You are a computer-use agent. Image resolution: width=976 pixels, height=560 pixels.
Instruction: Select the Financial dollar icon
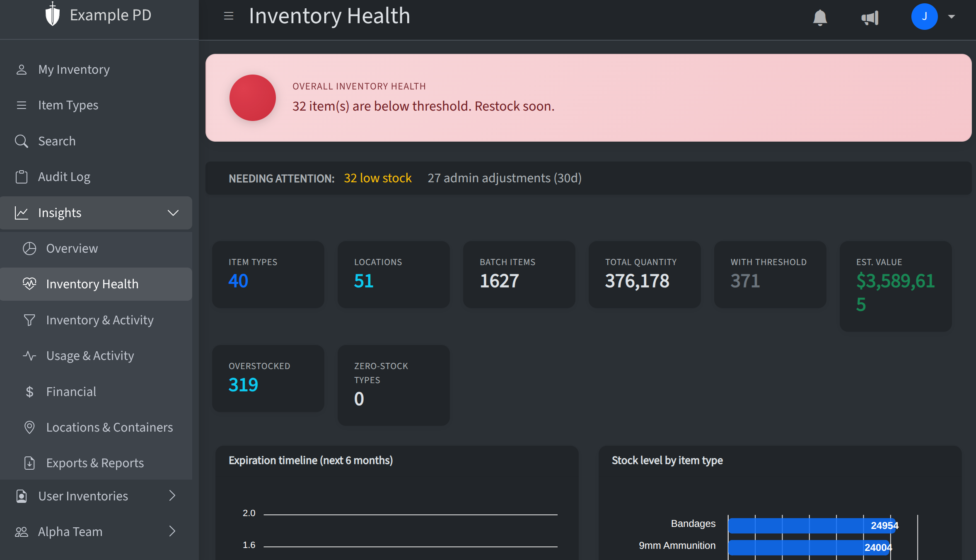pos(29,391)
